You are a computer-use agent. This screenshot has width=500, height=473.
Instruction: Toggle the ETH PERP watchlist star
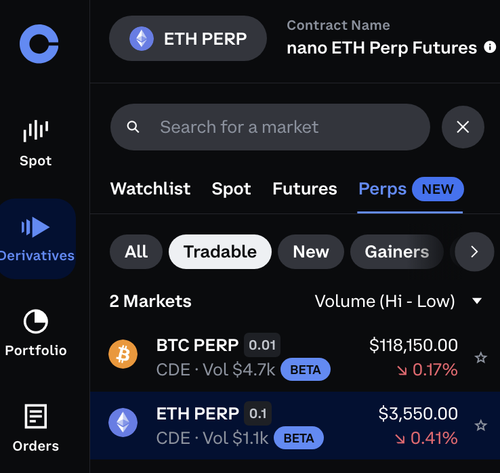click(x=481, y=425)
